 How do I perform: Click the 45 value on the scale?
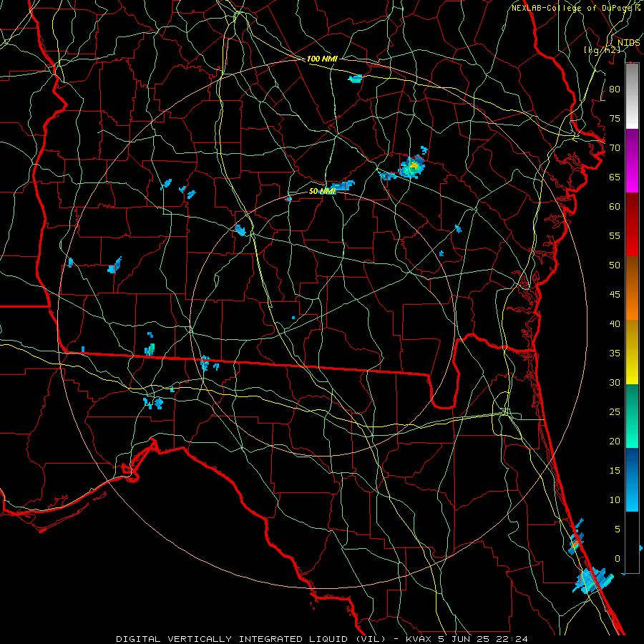[x=615, y=295]
